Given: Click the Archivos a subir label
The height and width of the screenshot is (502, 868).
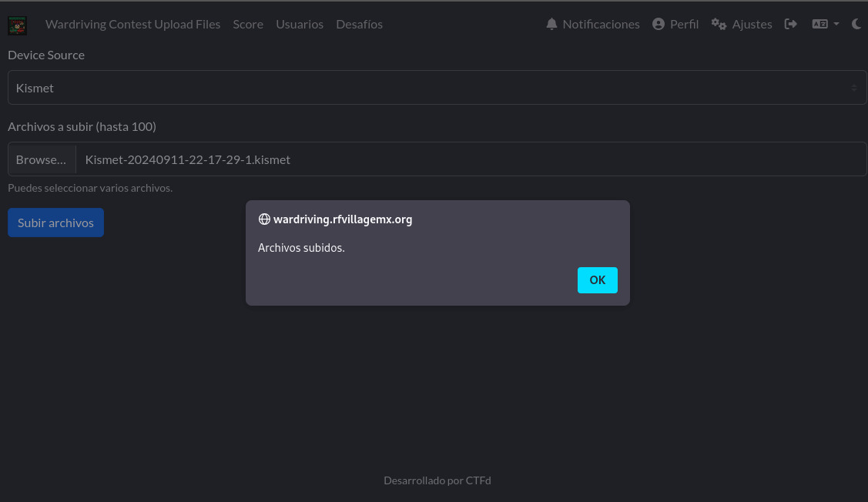Looking at the screenshot, I should click(82, 126).
